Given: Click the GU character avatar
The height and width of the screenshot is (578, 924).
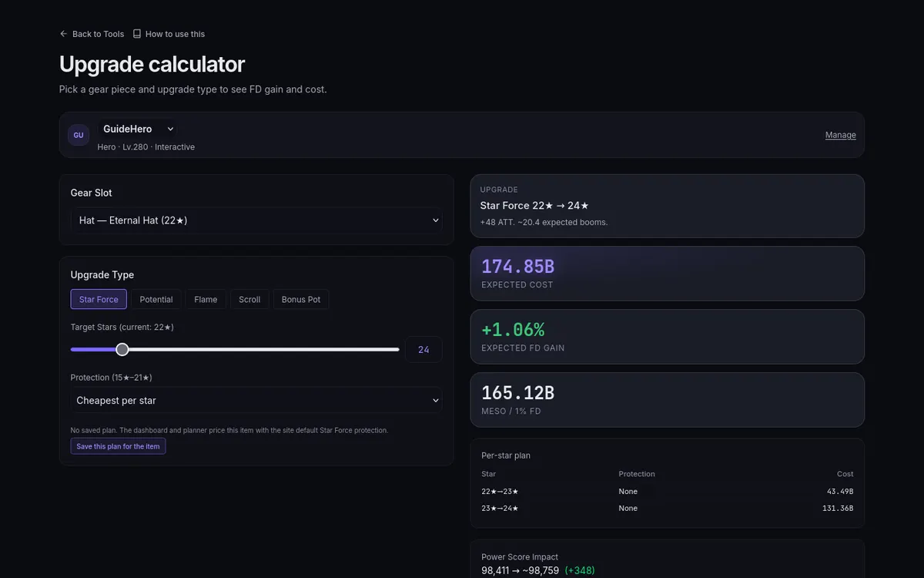Looking at the screenshot, I should (x=79, y=135).
